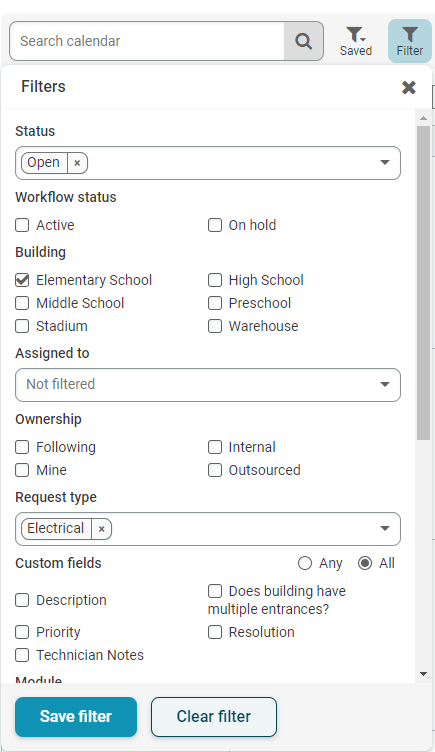Remove the Electrical request type tag
The width and height of the screenshot is (435, 752).
102,529
